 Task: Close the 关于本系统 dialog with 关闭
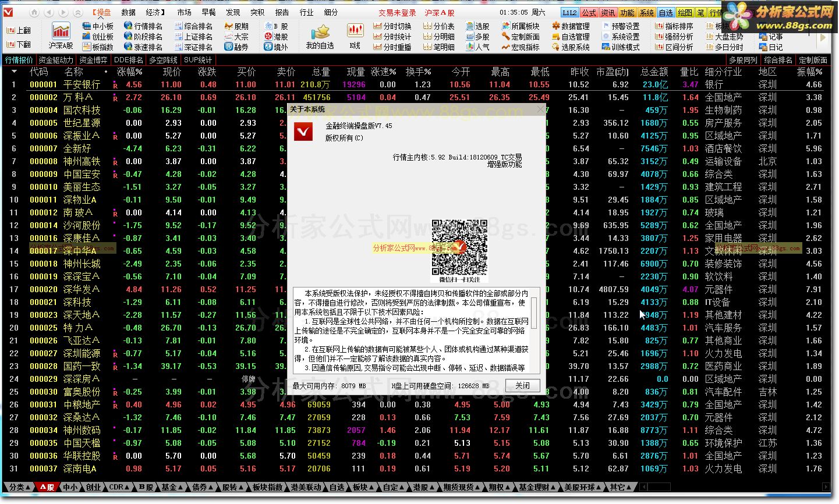pos(522,385)
